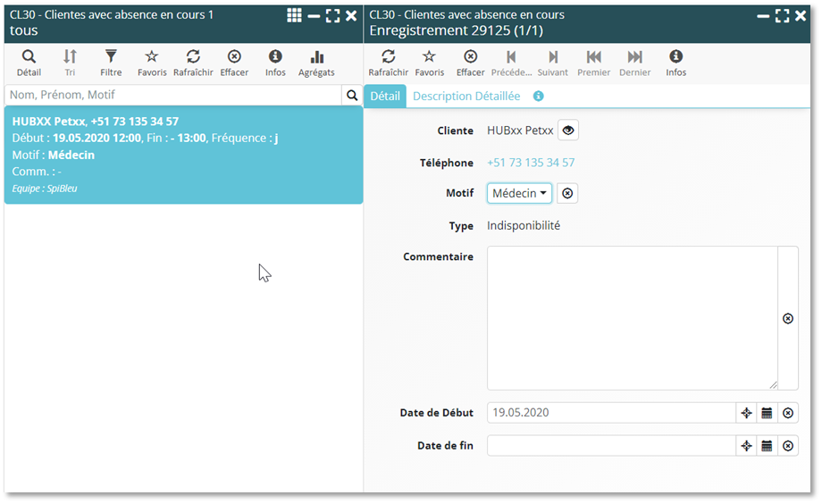View Cliente details with eye icon
This screenshot has width=822, height=504.
click(x=568, y=130)
